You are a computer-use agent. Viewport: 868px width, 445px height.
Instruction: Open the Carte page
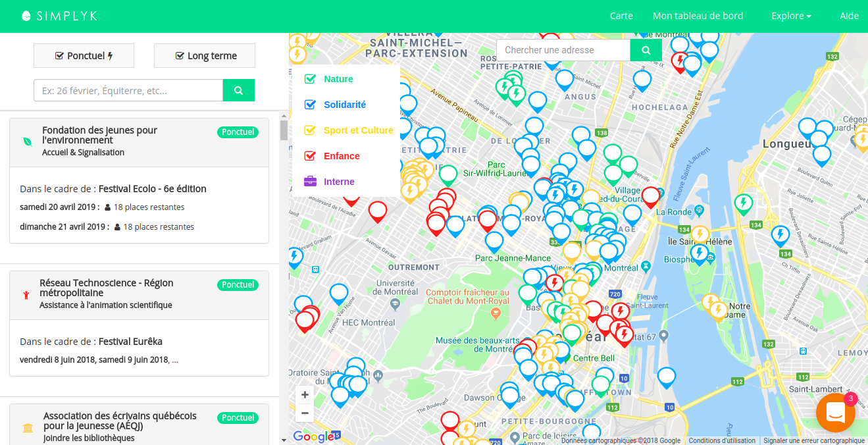click(621, 16)
